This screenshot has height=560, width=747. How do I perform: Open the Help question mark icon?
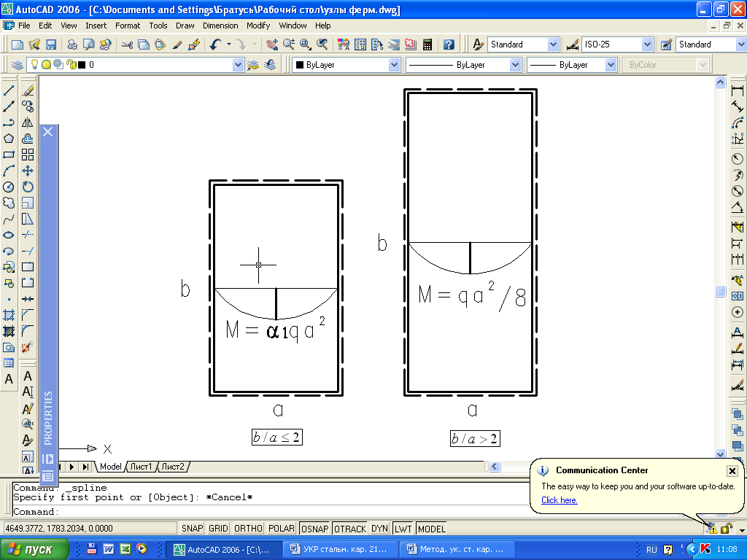[449, 44]
